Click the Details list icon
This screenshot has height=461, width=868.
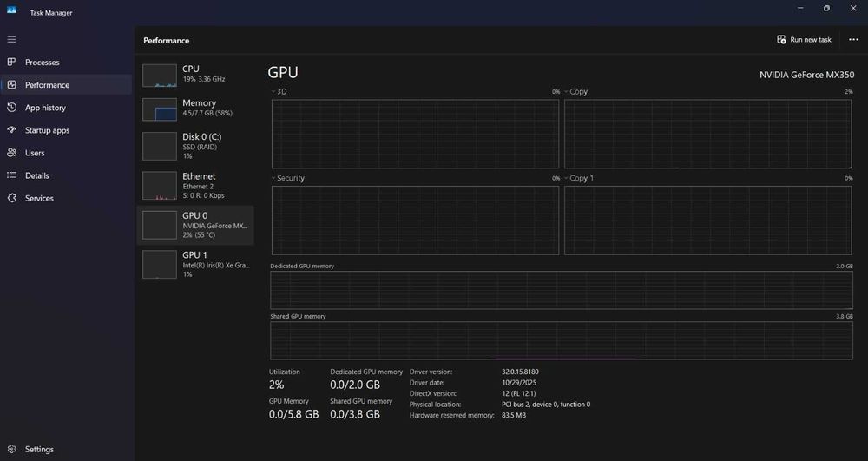11,175
